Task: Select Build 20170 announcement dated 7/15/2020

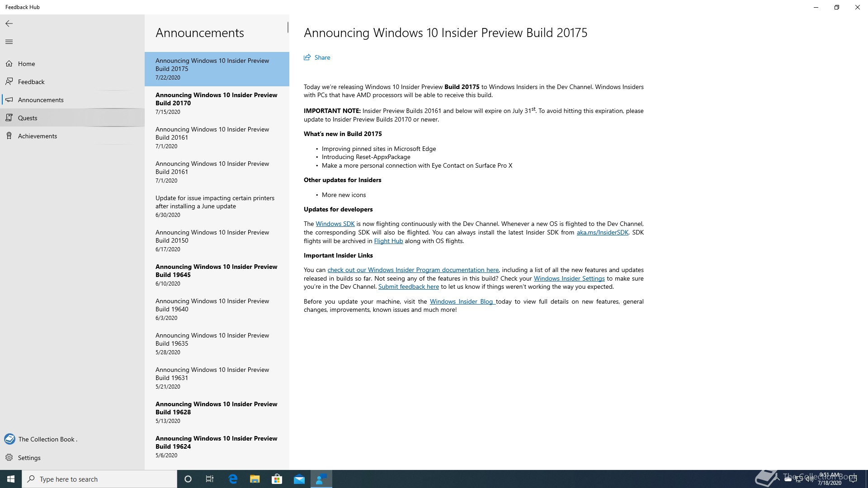Action: click(x=217, y=103)
